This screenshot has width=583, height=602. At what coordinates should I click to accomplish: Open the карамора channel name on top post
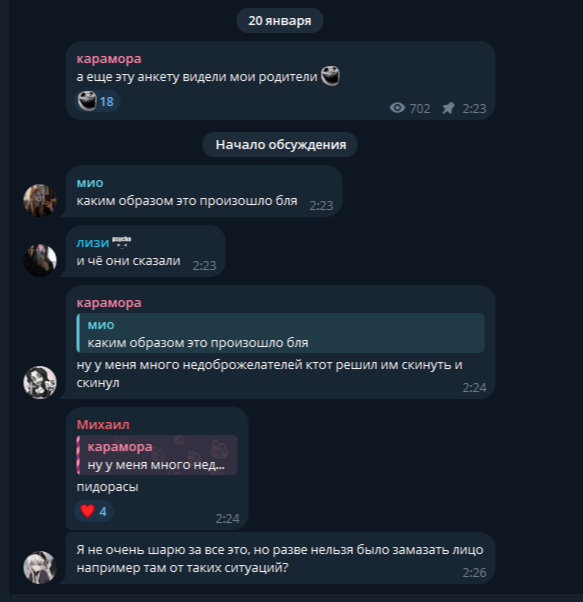point(109,58)
